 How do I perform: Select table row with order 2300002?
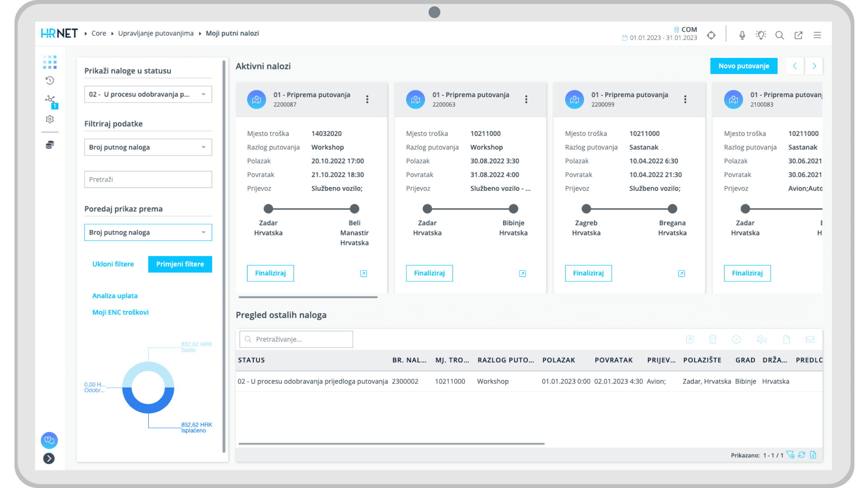pyautogui.click(x=529, y=381)
